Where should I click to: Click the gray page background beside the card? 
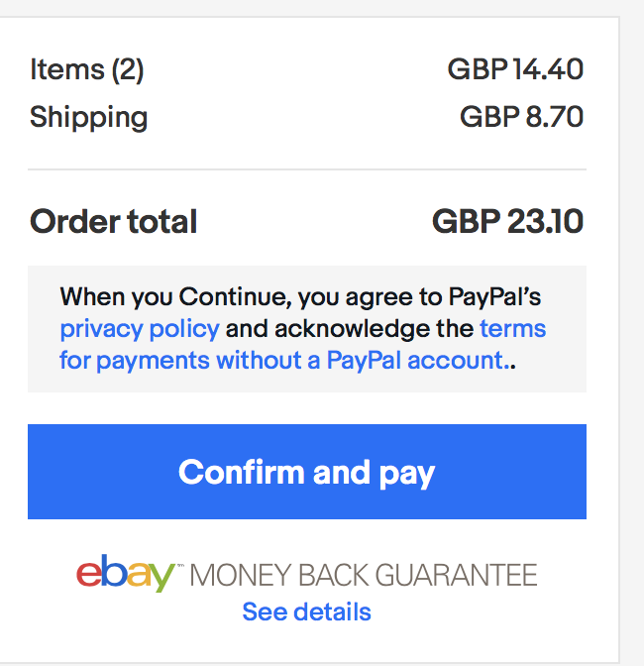pyautogui.click(x=632, y=297)
